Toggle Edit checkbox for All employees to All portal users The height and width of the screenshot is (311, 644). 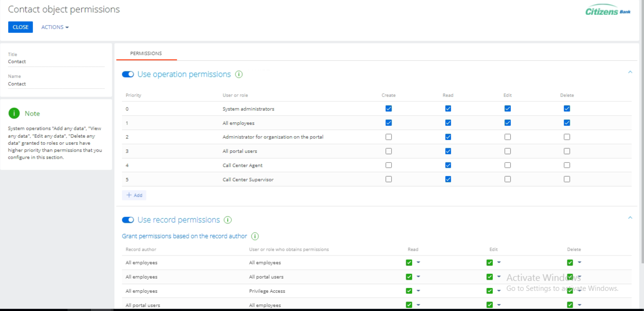point(489,277)
